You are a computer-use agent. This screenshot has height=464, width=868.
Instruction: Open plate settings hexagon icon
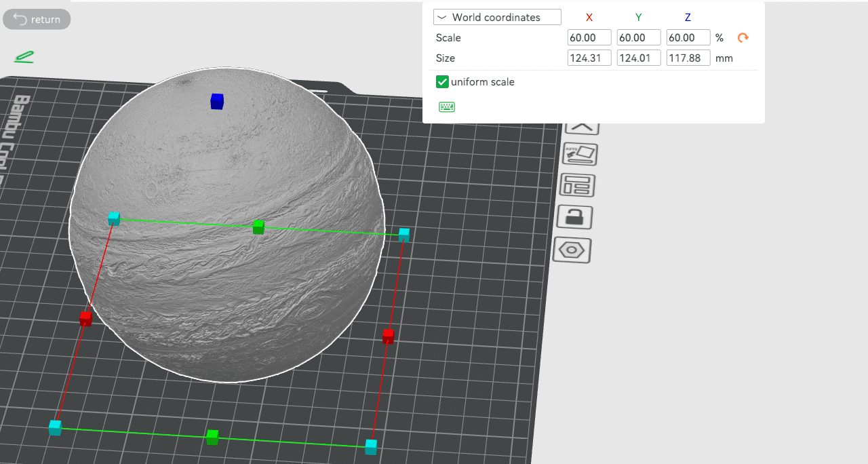pyautogui.click(x=572, y=250)
